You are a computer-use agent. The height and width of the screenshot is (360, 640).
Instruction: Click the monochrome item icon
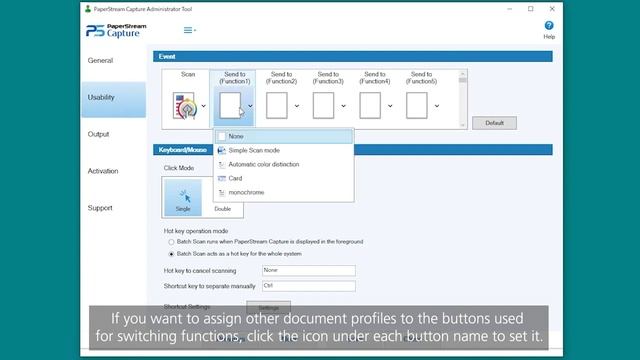point(222,193)
